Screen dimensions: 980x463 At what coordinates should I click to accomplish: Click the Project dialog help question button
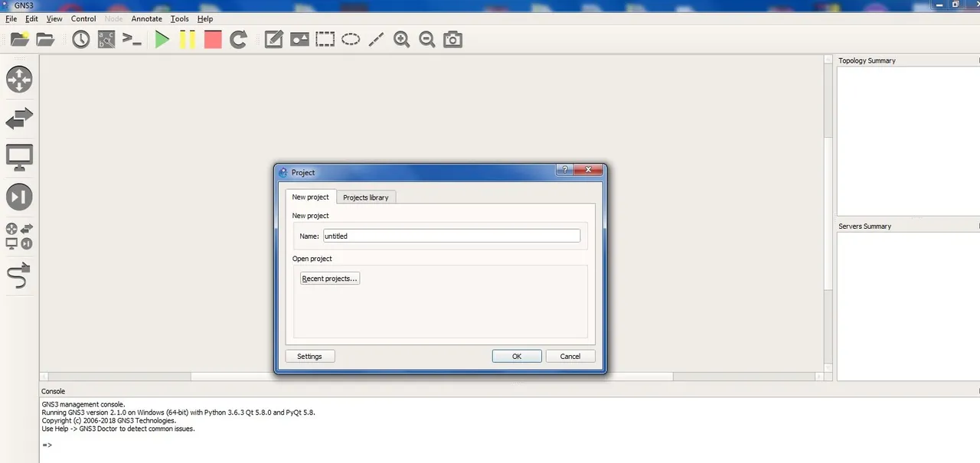click(565, 170)
